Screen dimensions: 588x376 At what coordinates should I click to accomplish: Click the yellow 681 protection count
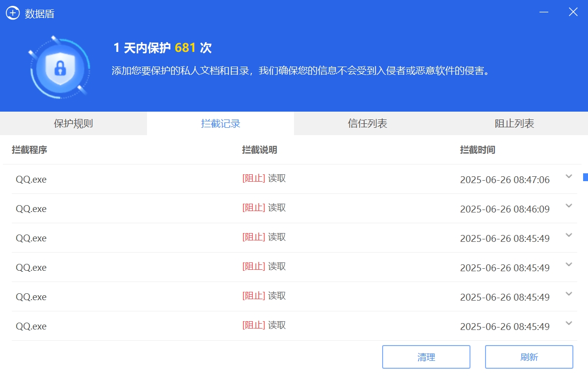185,47
